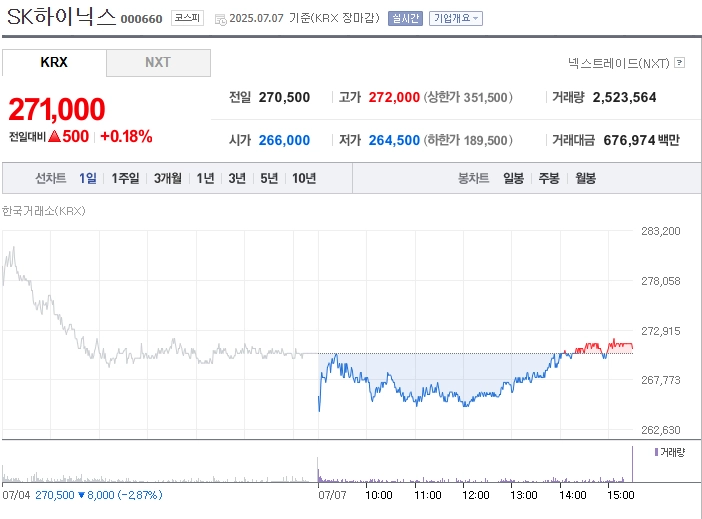Click the 시가 value 266,000
The image size is (702, 519).
pyautogui.click(x=284, y=140)
